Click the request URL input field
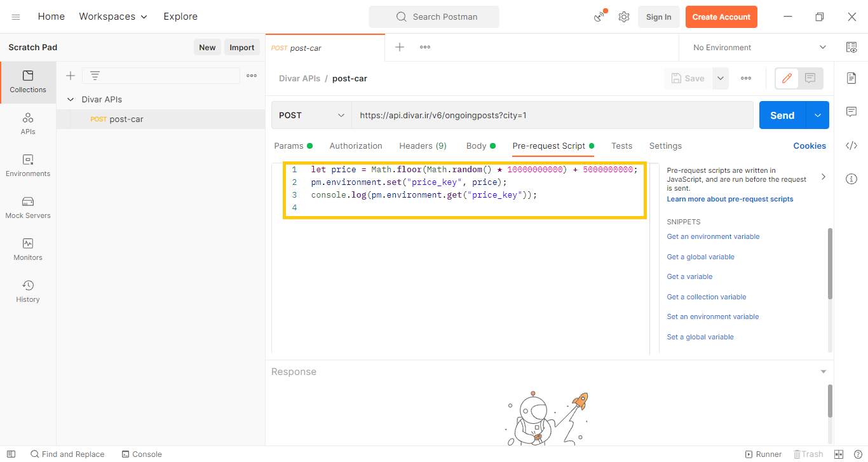The height and width of the screenshot is (462, 868). [552, 115]
